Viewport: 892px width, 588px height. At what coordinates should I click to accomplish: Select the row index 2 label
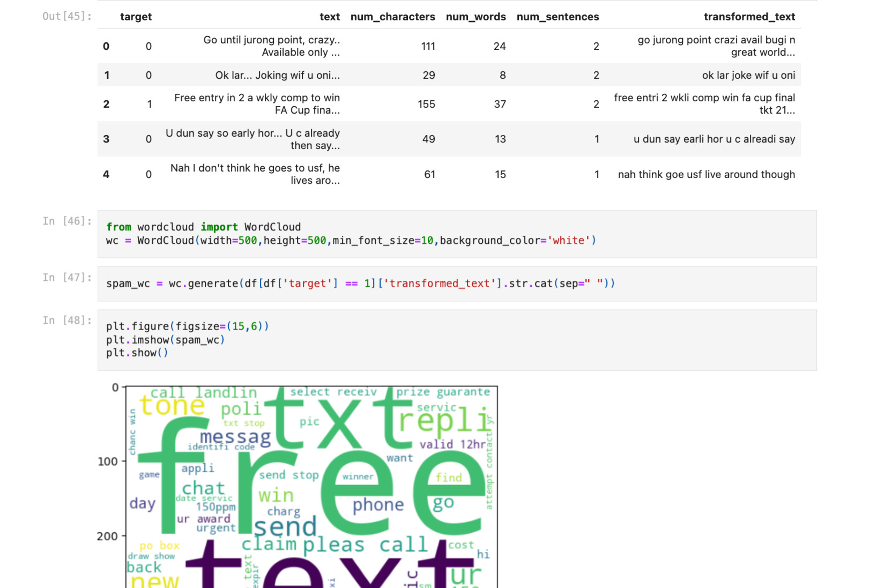point(106,104)
